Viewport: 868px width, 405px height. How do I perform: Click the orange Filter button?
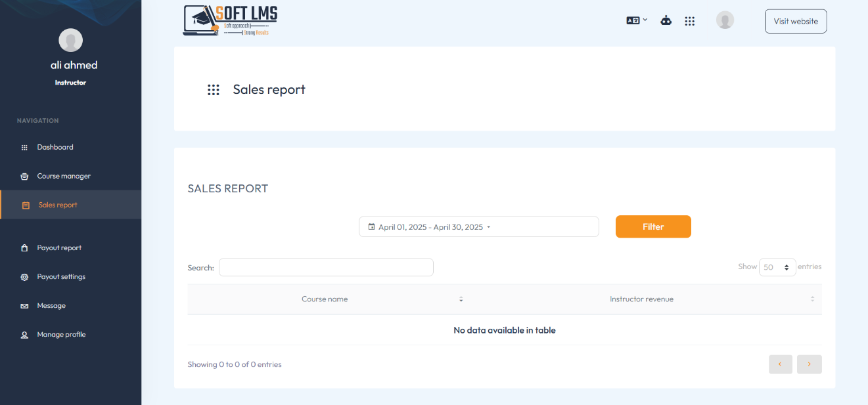(653, 226)
